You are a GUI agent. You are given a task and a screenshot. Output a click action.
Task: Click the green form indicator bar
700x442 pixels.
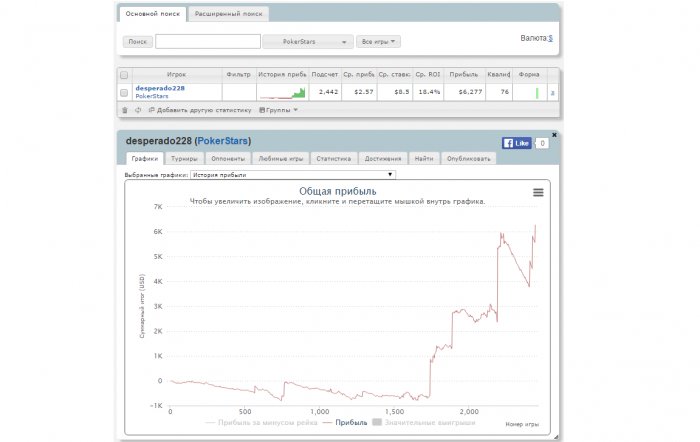(x=537, y=93)
